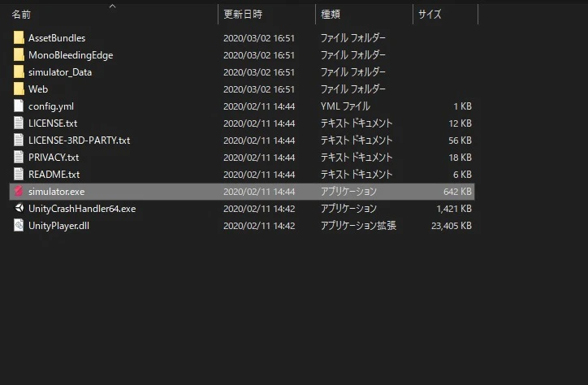Click the config.yml file icon
This screenshot has height=385, width=588.
[x=19, y=106]
